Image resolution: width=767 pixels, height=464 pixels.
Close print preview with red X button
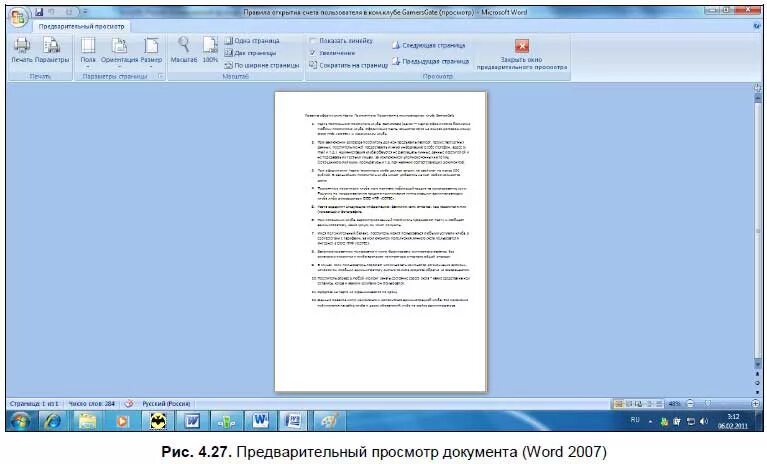pyautogui.click(x=522, y=46)
